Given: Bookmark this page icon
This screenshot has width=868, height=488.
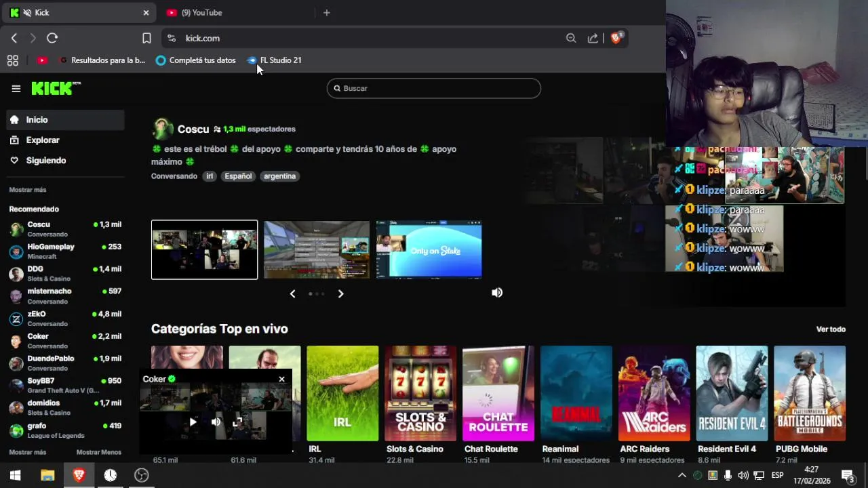Looking at the screenshot, I should click(x=146, y=38).
